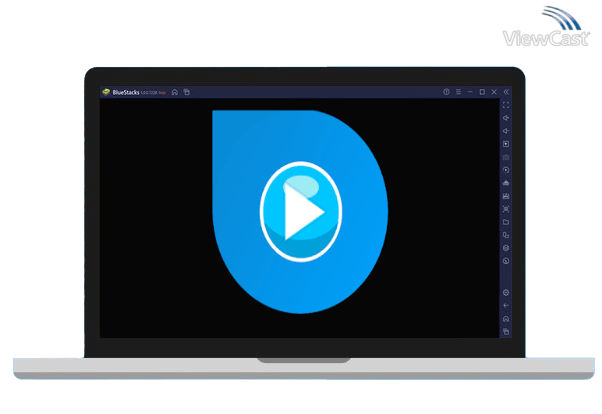Minimize the BlueStacks window
The height and width of the screenshot is (414, 602).
470,92
